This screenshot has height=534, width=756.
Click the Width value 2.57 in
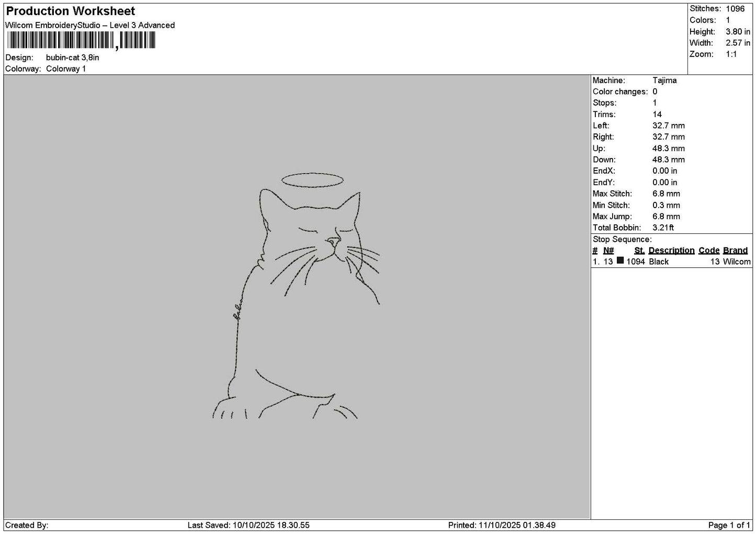(738, 43)
